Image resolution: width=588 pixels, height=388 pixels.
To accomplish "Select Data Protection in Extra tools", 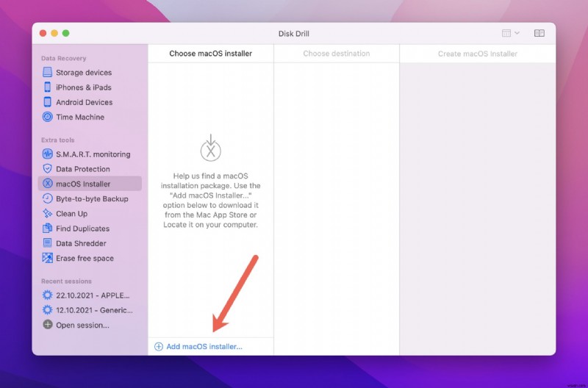I will [83, 169].
